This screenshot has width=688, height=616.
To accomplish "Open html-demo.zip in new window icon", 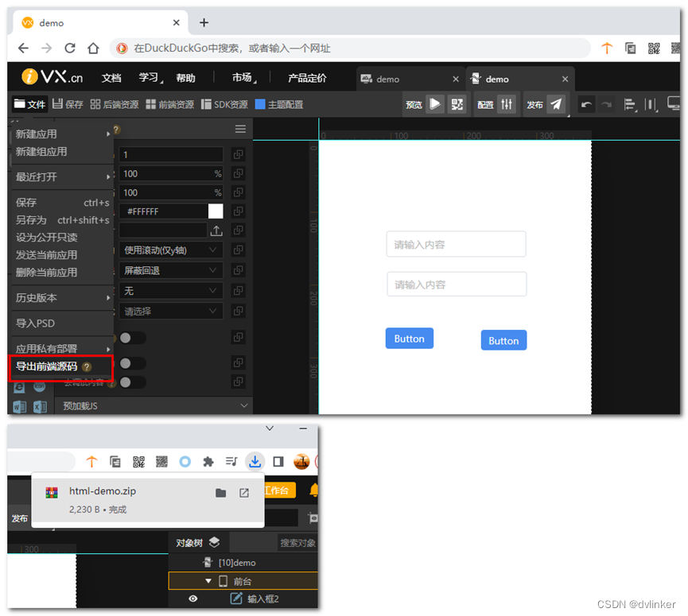I will (244, 493).
